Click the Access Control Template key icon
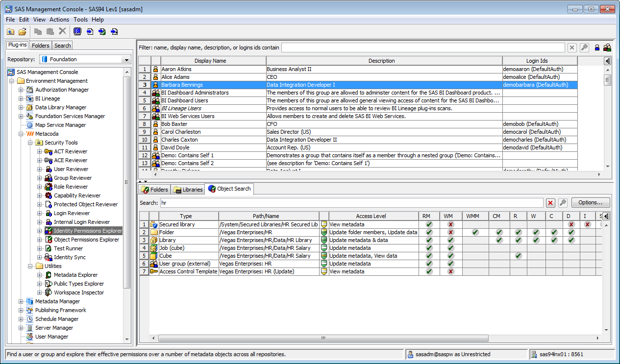 click(154, 271)
